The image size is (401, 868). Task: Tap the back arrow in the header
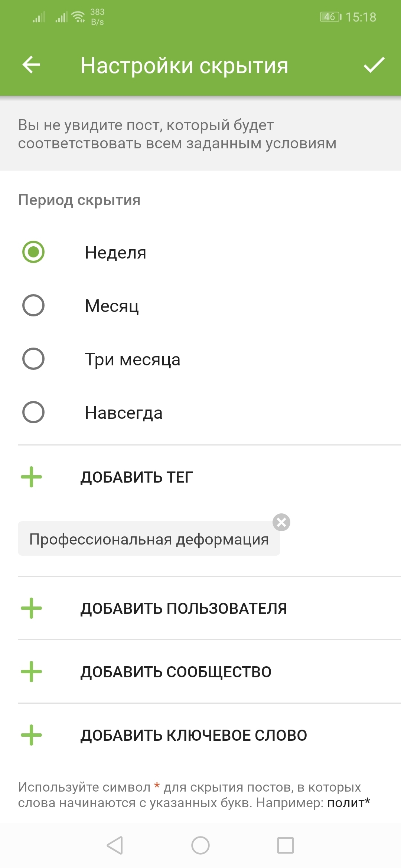click(x=32, y=65)
